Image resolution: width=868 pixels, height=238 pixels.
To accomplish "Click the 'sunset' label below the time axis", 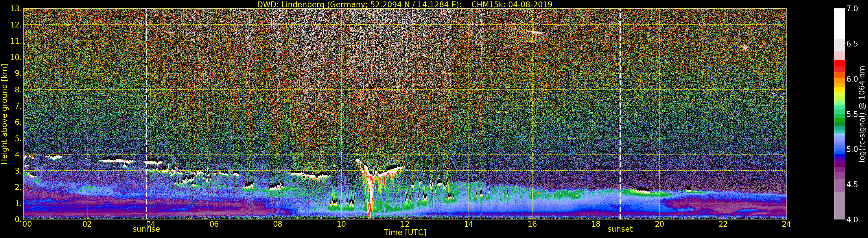I will (620, 229).
